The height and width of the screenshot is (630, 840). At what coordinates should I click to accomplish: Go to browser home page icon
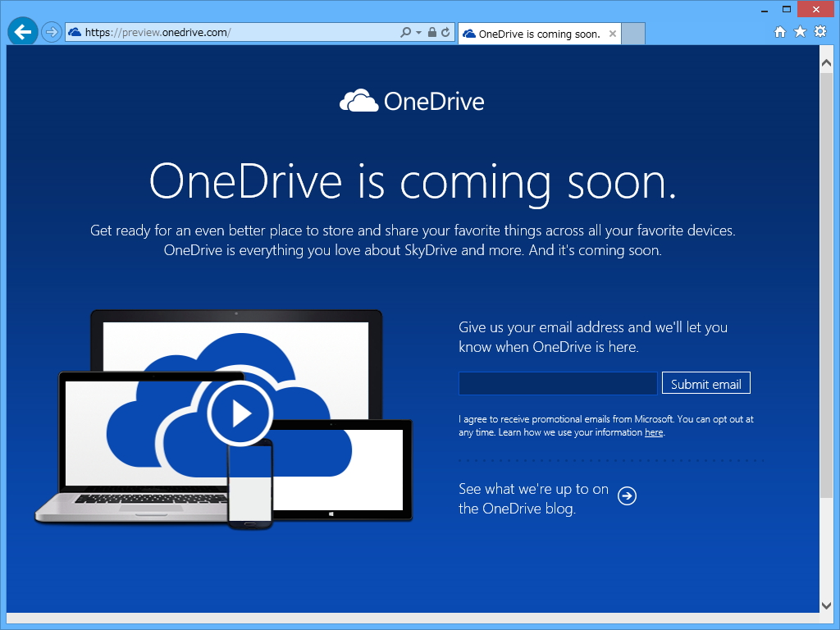(x=778, y=31)
